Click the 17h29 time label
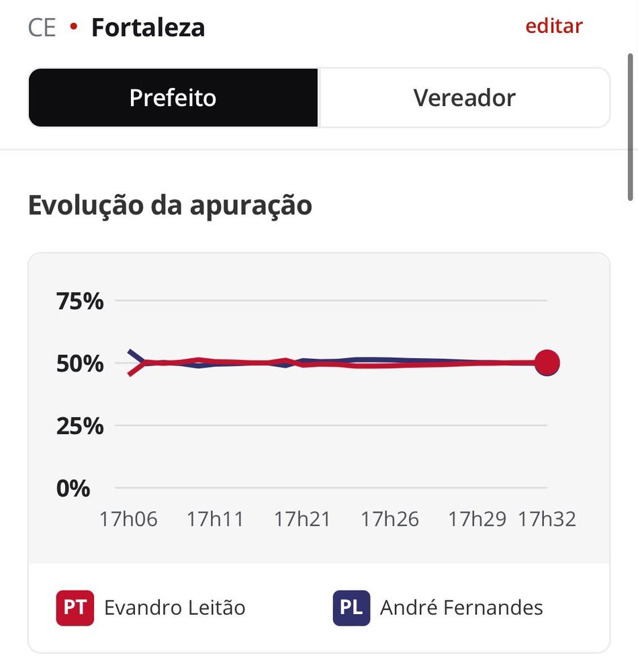Screen dimensions: 638x672 (477, 519)
